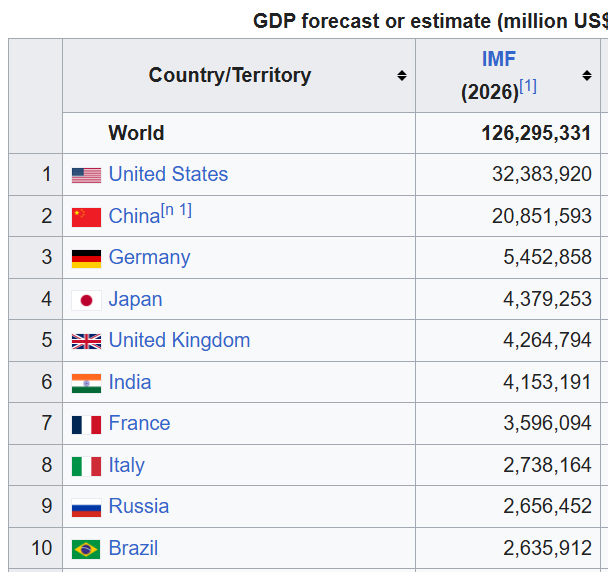Select the value 20,851,593

click(x=542, y=216)
